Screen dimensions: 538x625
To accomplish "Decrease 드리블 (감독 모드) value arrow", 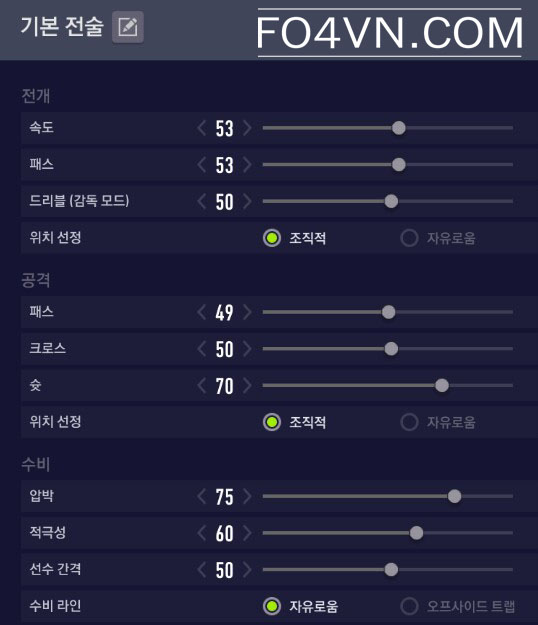I will [x=202, y=201].
